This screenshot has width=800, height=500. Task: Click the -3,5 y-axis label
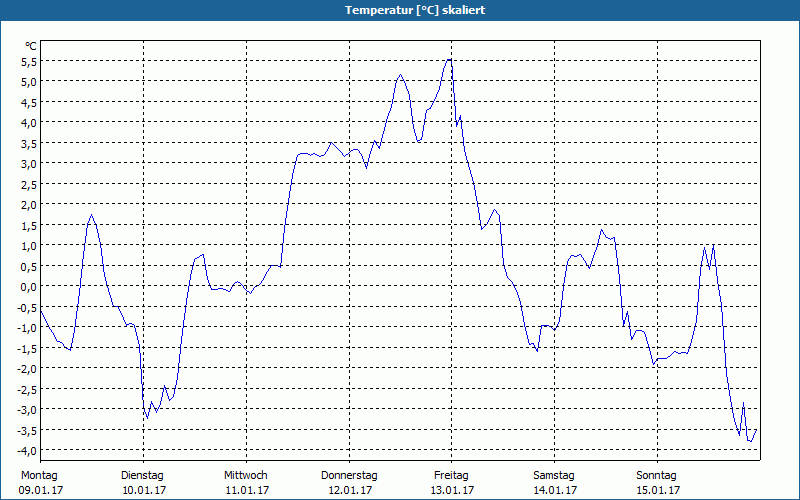[x=28, y=430]
